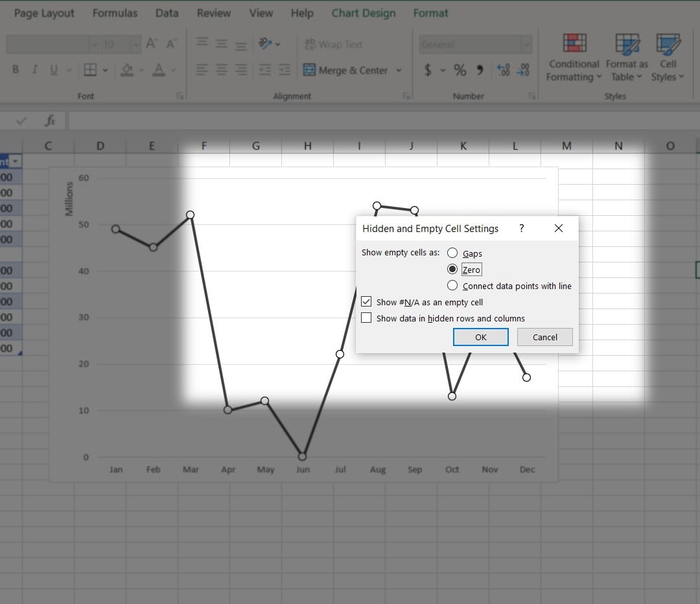Viewport: 700px width, 604px height.
Task: Open the Formulas ribbon tab
Action: tap(115, 13)
